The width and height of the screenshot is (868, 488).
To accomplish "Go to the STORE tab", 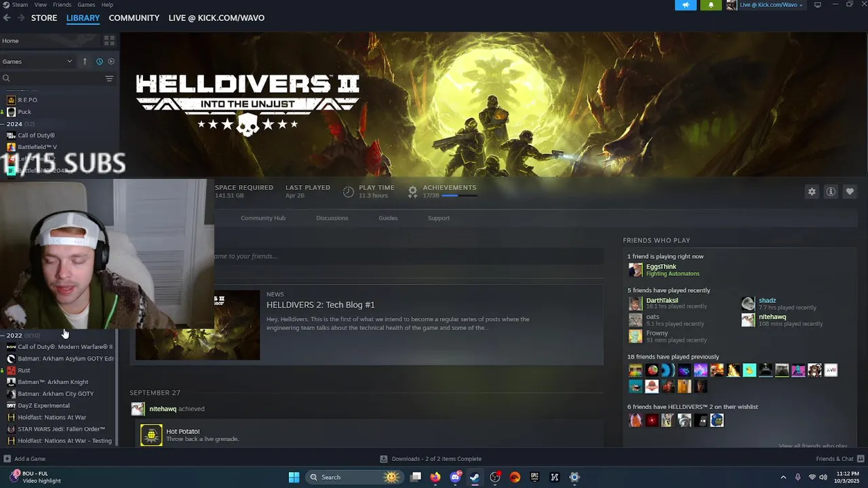I will [44, 18].
